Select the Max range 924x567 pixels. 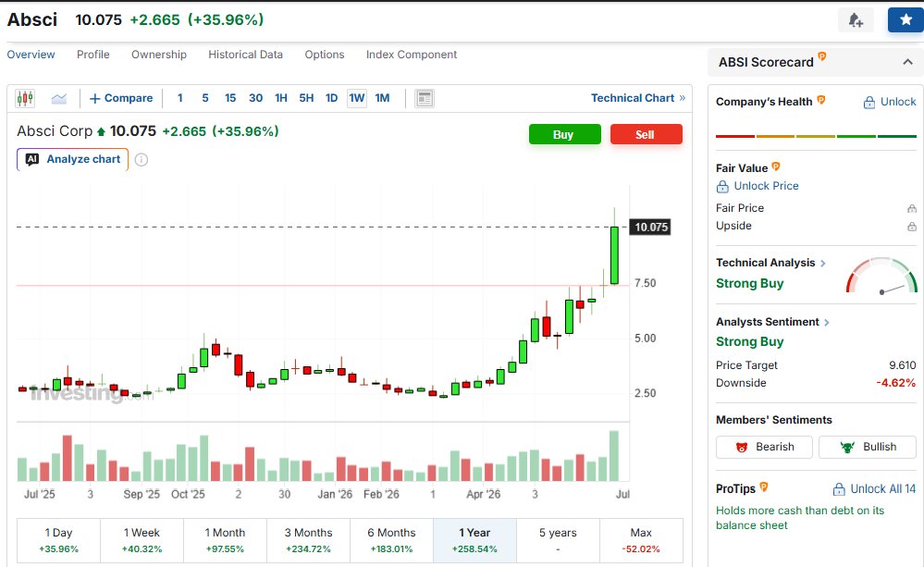641,540
